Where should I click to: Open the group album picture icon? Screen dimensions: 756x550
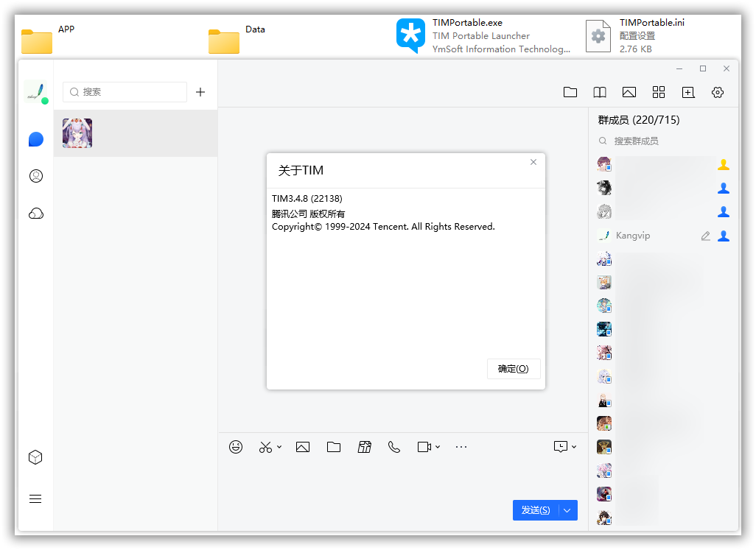tap(629, 92)
